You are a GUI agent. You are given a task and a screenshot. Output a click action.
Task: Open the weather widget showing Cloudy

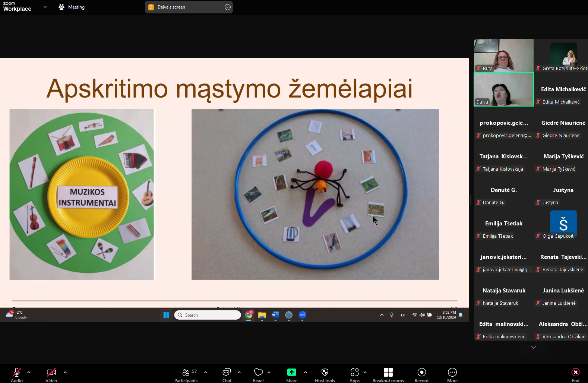16,315
